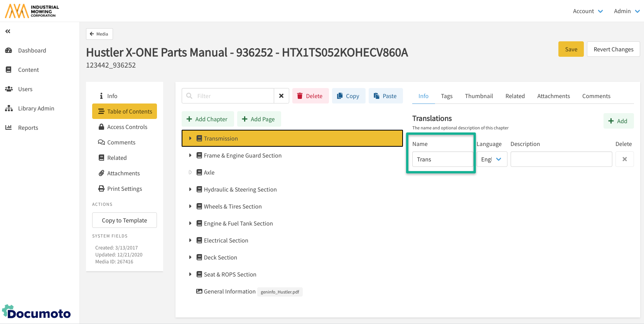Open the Account dropdown menu
Image resolution: width=644 pixels, height=324 pixels.
[588, 11]
